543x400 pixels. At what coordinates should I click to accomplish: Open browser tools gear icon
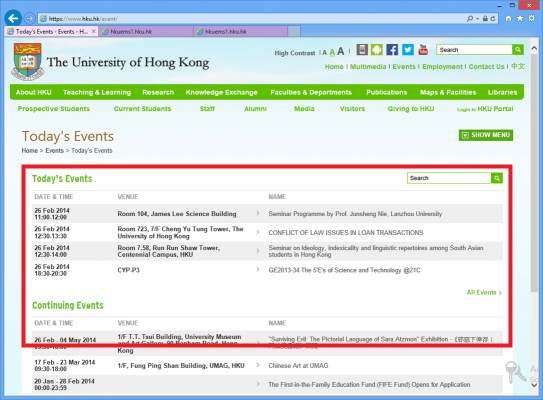tap(532, 18)
